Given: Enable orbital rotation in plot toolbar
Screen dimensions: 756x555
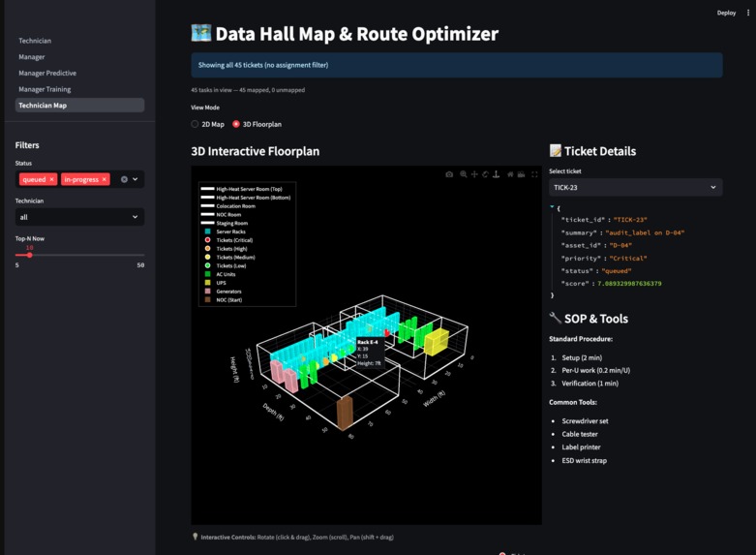Looking at the screenshot, I should (485, 174).
